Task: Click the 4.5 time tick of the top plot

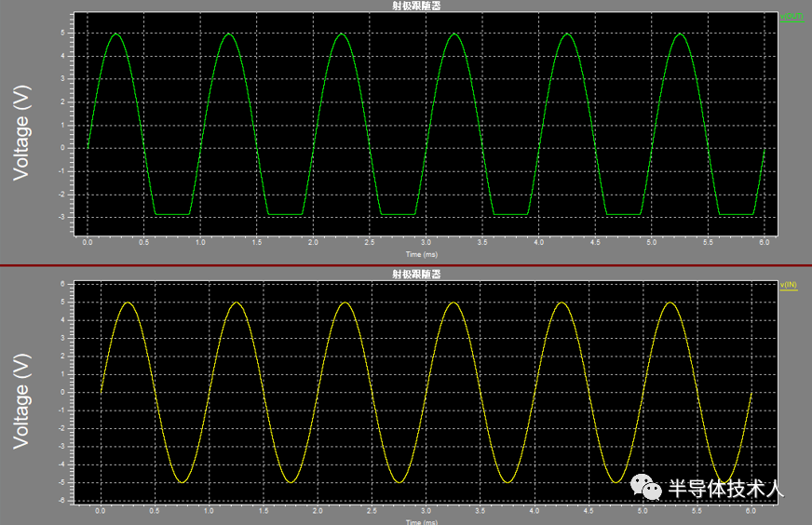Action: pos(595,242)
